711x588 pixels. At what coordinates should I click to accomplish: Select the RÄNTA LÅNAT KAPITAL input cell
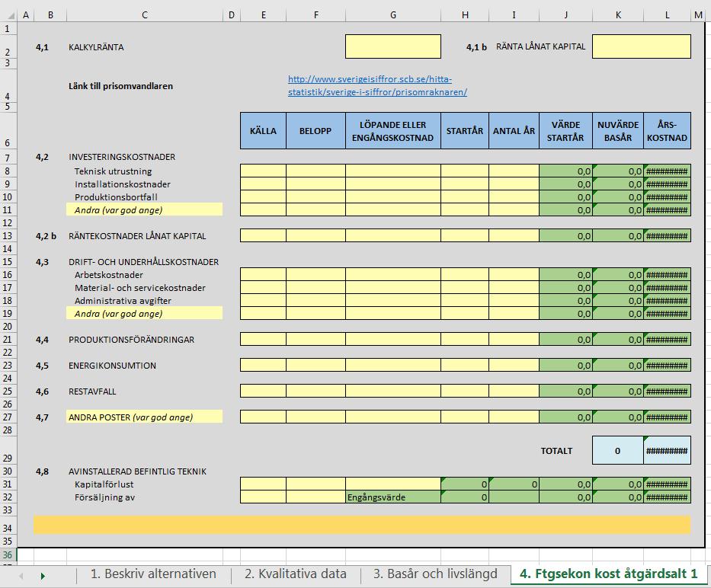click(641, 46)
